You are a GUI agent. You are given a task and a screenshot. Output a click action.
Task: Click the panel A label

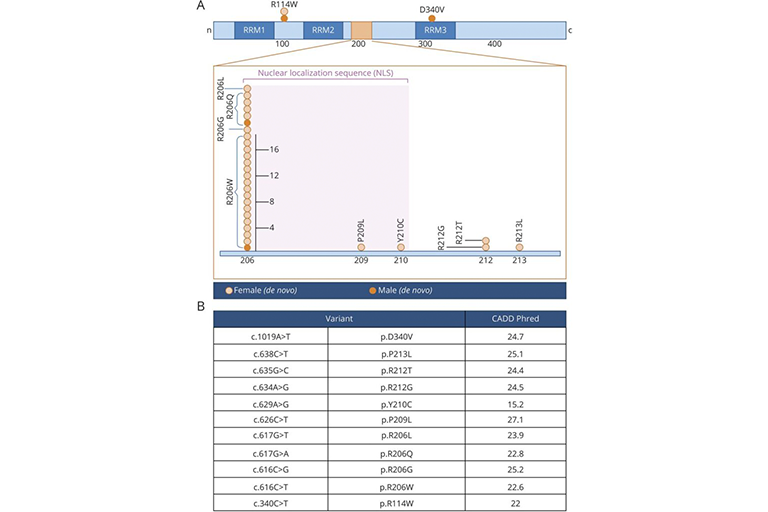[201, 6]
